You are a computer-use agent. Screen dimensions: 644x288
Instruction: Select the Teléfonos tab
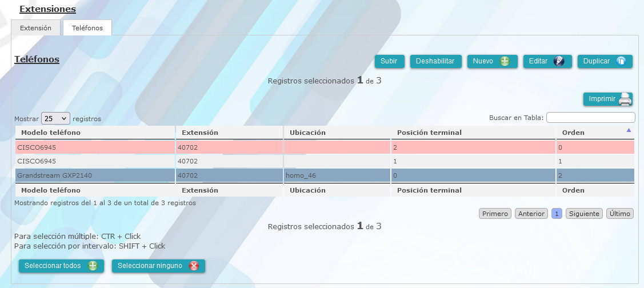(87, 28)
